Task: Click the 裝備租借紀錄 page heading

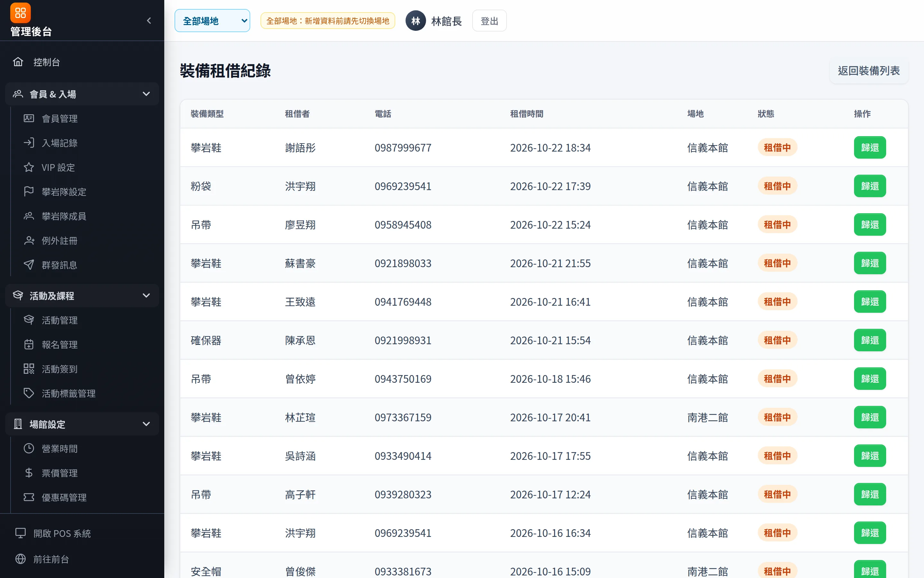Action: pos(225,71)
